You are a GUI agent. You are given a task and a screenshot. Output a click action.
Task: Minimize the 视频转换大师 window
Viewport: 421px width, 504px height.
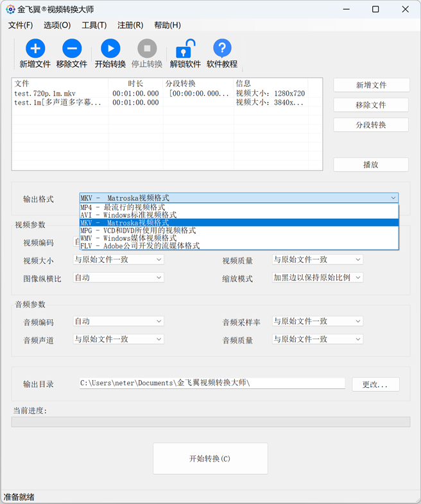tap(346, 10)
